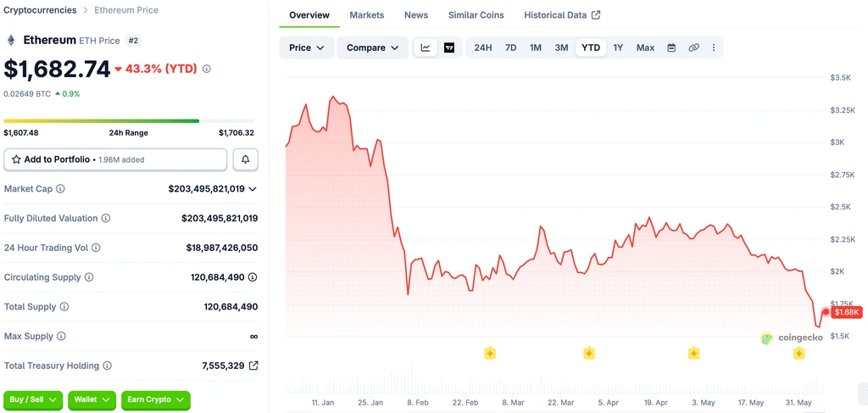868x413 pixels.
Task: Click the Ethereum logo icon
Action: click(10, 41)
